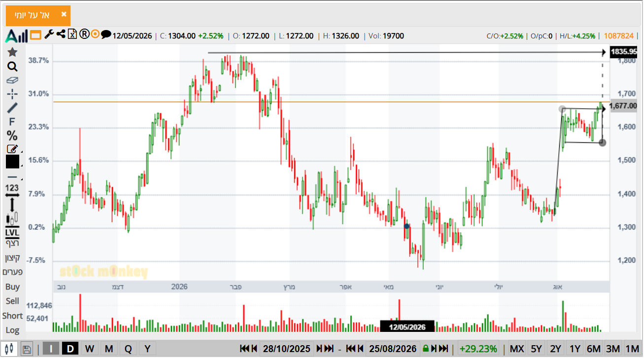Toggle Log scale on the chart
Screen dimensions: 644x358
click(x=12, y=330)
